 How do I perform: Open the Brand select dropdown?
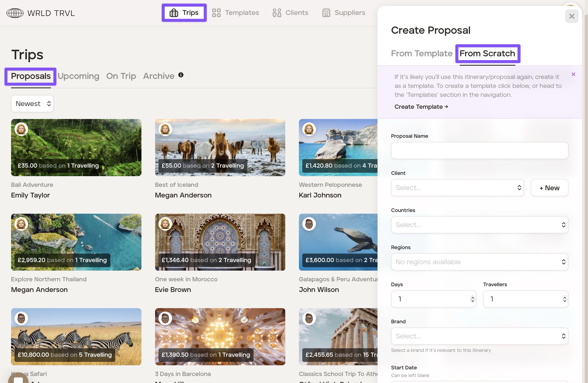pyautogui.click(x=479, y=336)
